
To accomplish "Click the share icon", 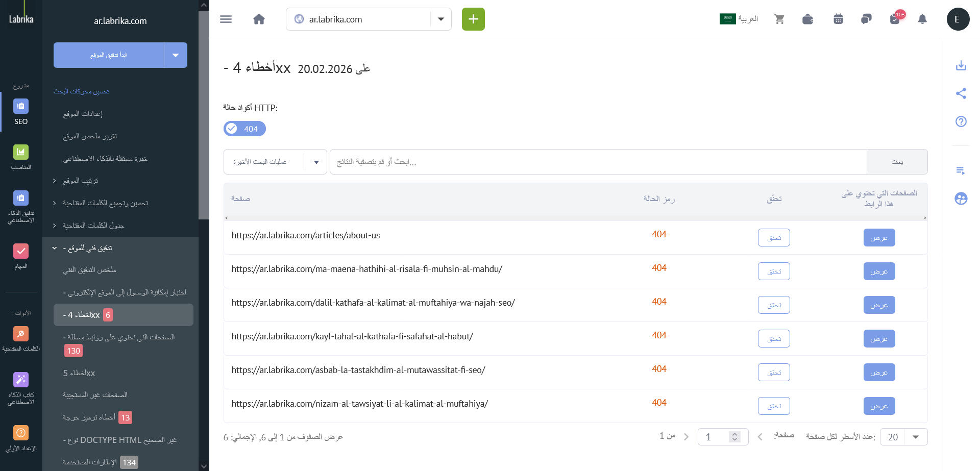I will click(961, 93).
